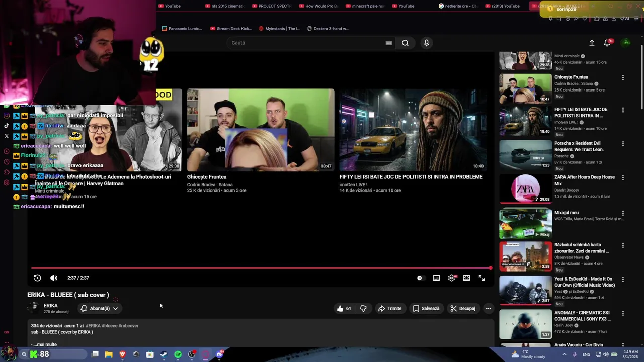Turn on subtitles with the captions icon
Viewport: 644px width, 362px height.
pos(436,278)
